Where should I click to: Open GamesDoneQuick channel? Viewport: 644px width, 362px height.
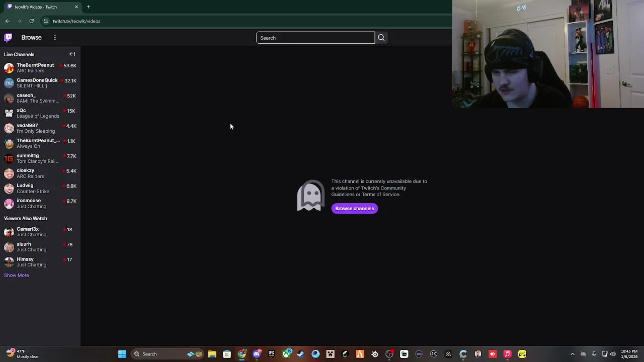point(40,83)
